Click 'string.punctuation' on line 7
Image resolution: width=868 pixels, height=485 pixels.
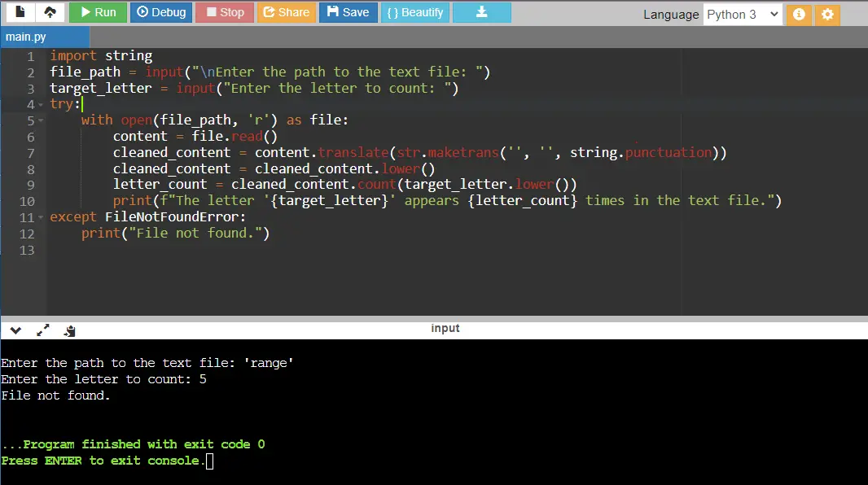tap(641, 153)
